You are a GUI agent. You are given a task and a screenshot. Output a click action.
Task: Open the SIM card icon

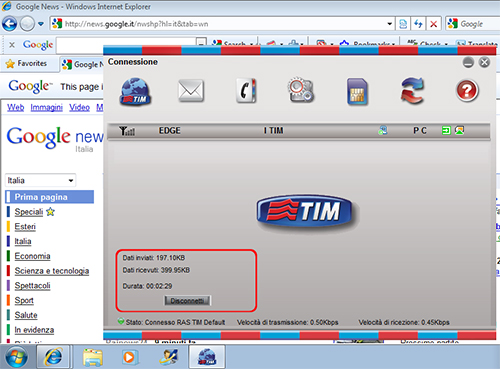click(357, 92)
